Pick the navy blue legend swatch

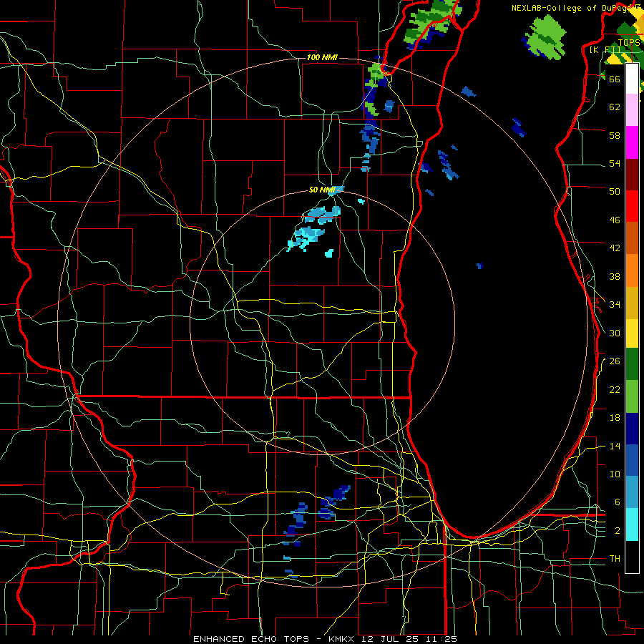point(632,429)
